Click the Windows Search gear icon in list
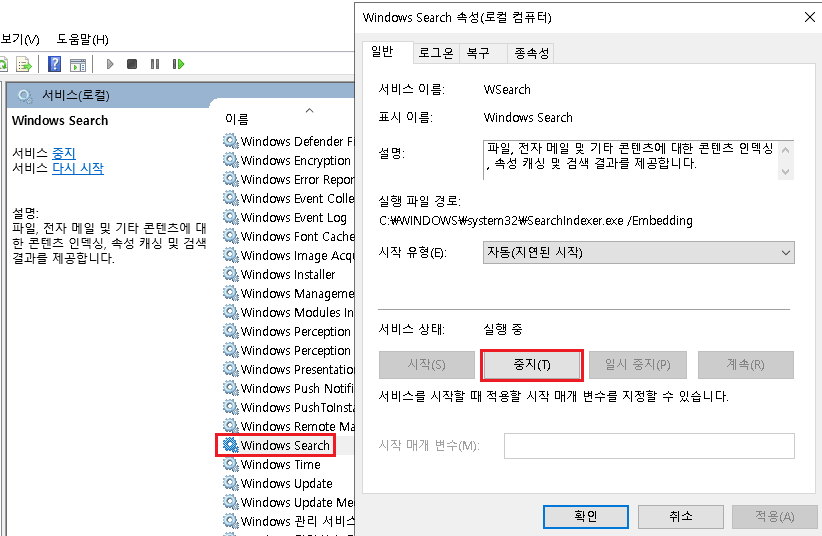Viewport: 822px width, 536px height. (230, 445)
